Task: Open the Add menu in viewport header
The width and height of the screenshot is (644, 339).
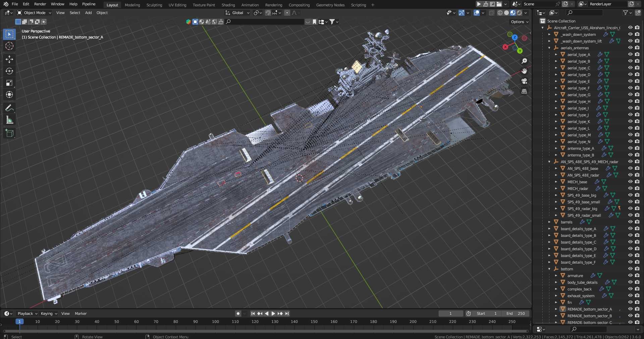Action: tap(88, 13)
